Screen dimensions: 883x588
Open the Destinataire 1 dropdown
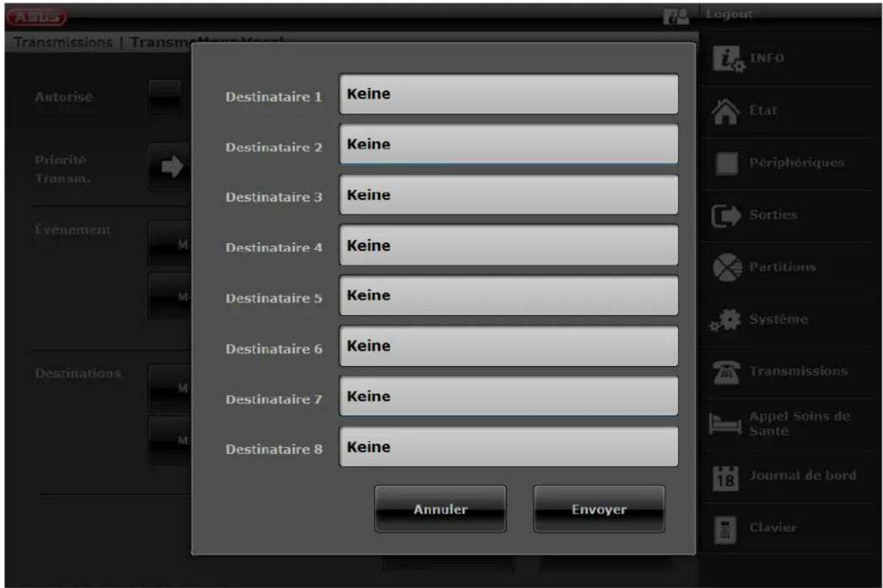[508, 94]
